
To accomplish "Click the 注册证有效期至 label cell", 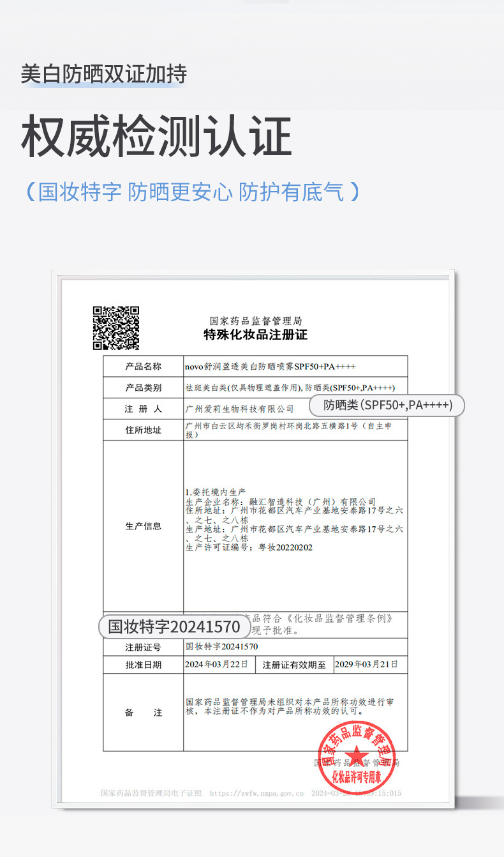I will click(x=294, y=665).
